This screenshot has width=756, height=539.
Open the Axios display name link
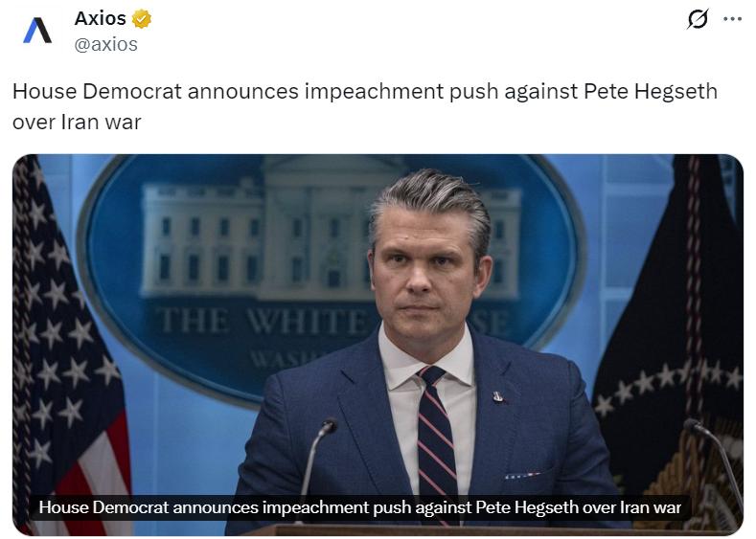[100, 19]
